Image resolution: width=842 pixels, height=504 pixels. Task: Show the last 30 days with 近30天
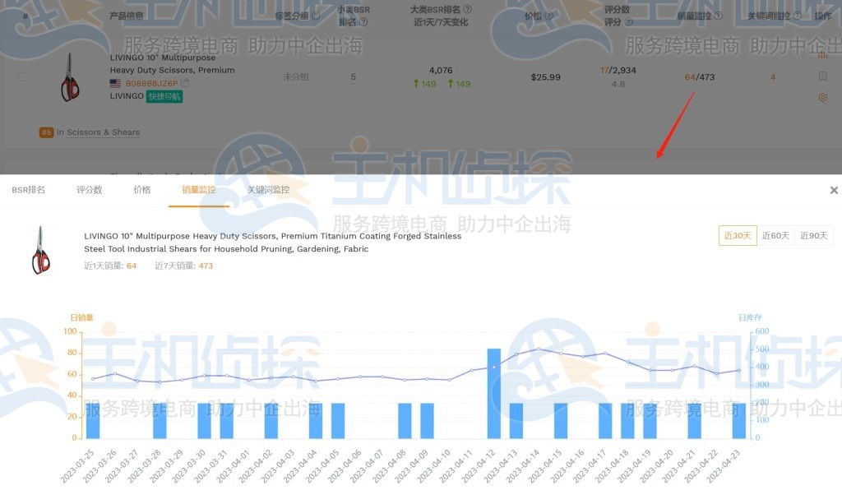click(x=738, y=235)
